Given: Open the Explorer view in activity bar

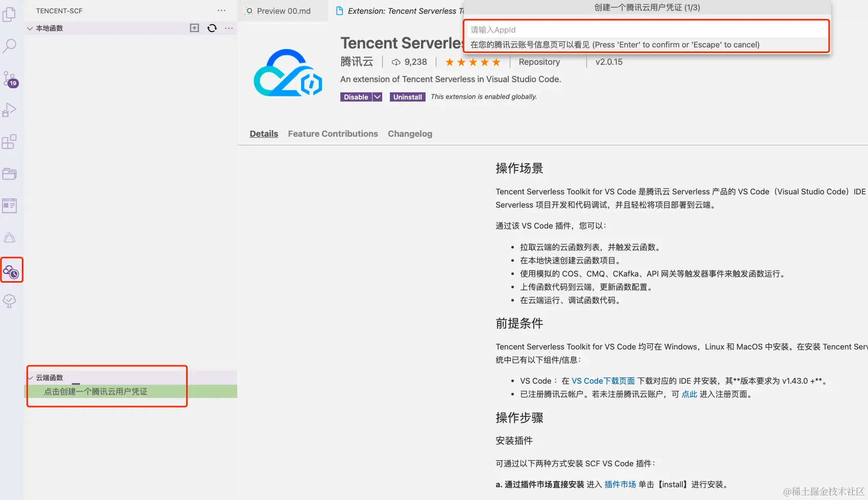Looking at the screenshot, I should [9, 15].
